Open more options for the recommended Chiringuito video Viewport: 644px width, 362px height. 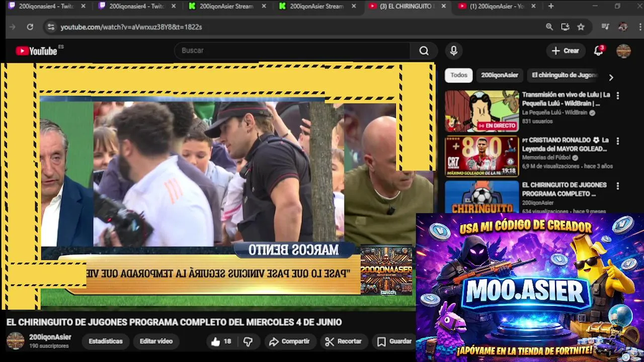click(618, 186)
